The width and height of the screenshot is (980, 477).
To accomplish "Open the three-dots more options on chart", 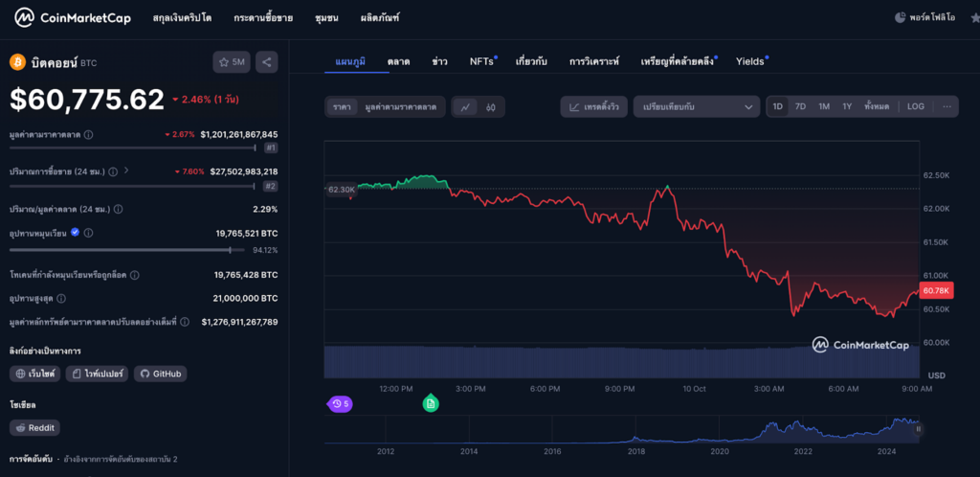I will (946, 106).
